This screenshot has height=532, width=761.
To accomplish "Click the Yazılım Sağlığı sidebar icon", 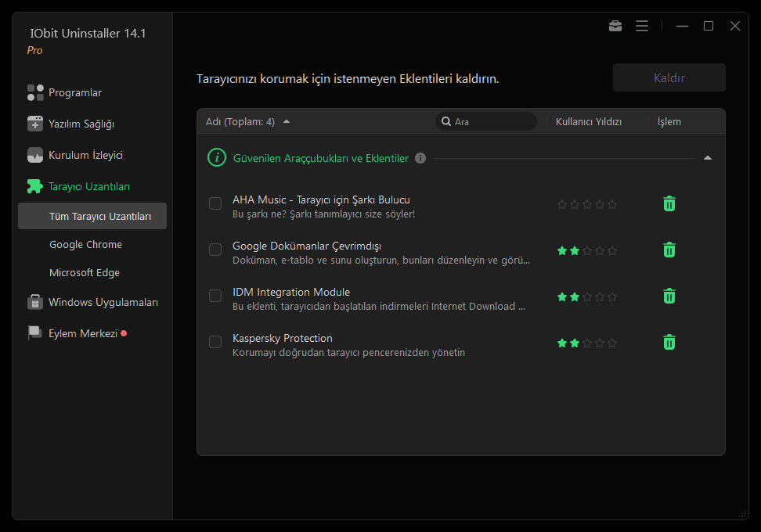I will tap(35, 124).
